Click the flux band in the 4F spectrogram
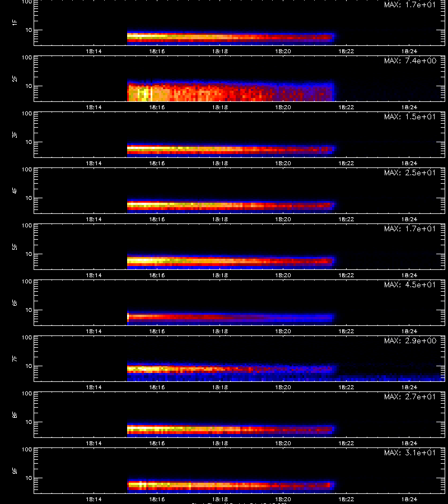 pos(231,206)
